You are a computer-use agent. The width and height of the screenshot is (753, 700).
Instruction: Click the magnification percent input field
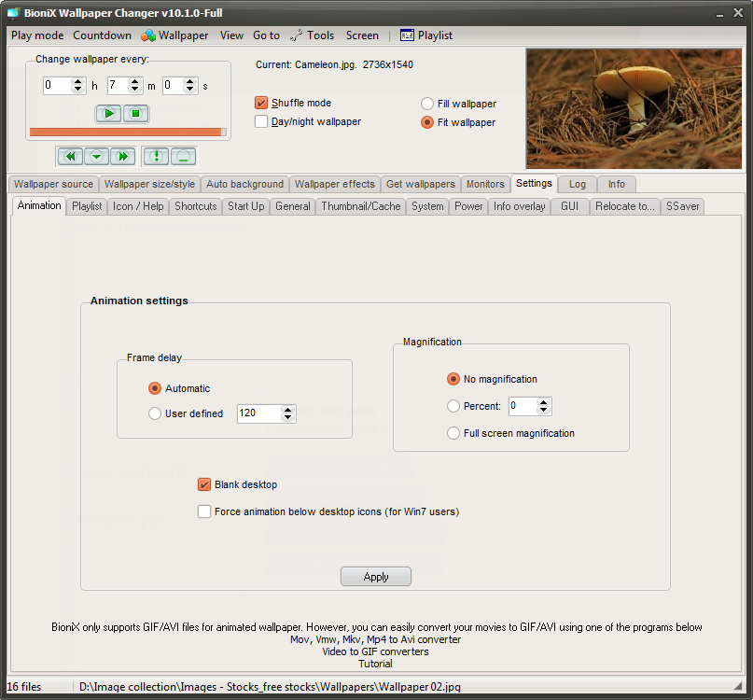pyautogui.click(x=523, y=406)
